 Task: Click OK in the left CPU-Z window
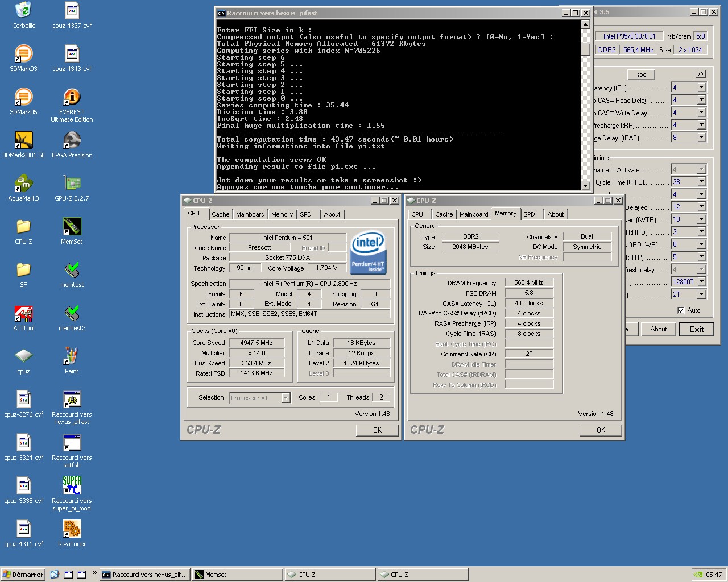[x=377, y=430]
